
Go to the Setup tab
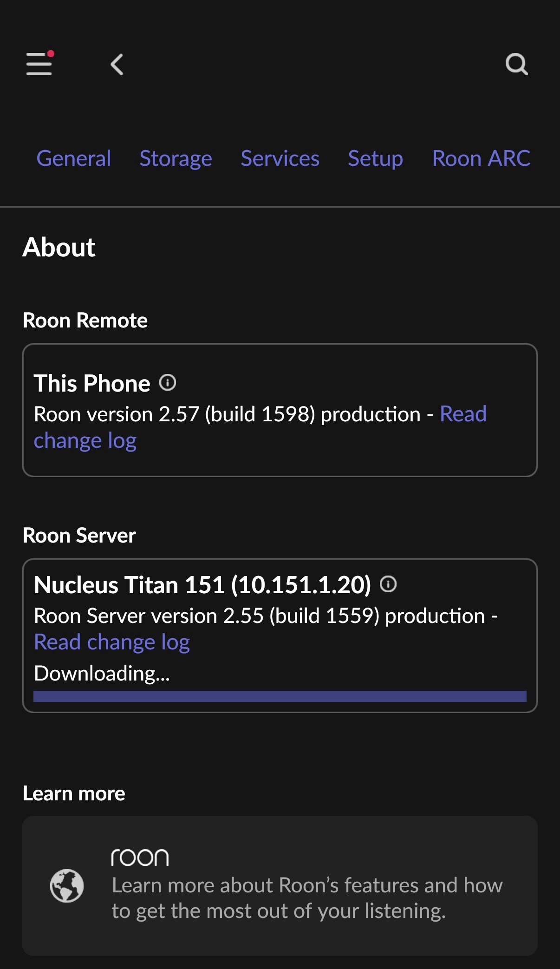pos(375,158)
